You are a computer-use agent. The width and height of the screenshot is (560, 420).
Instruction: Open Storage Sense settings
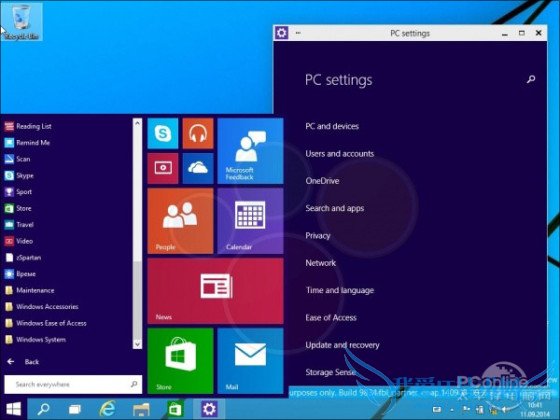coord(330,372)
